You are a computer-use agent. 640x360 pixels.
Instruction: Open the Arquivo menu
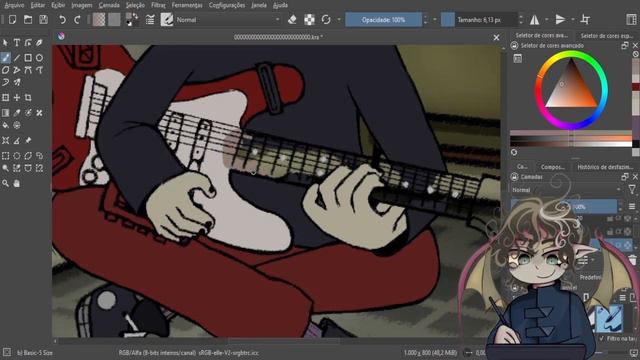pyautogui.click(x=14, y=5)
